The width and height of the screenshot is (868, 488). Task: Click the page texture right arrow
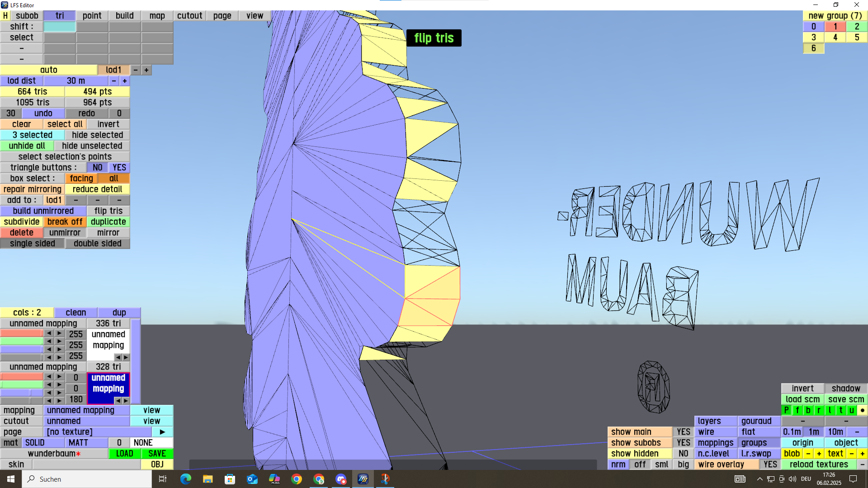pyautogui.click(x=162, y=432)
